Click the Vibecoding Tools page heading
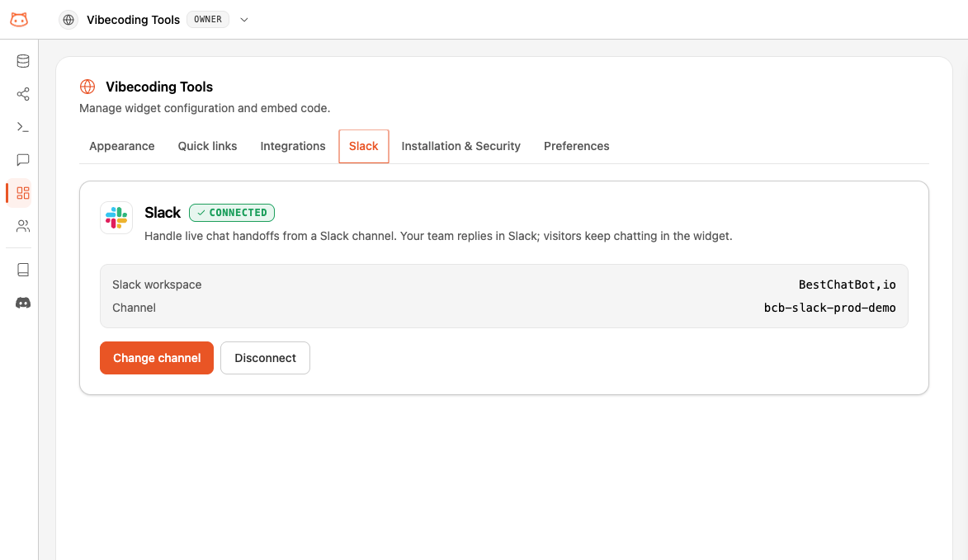This screenshot has height=560, width=968. (x=159, y=87)
